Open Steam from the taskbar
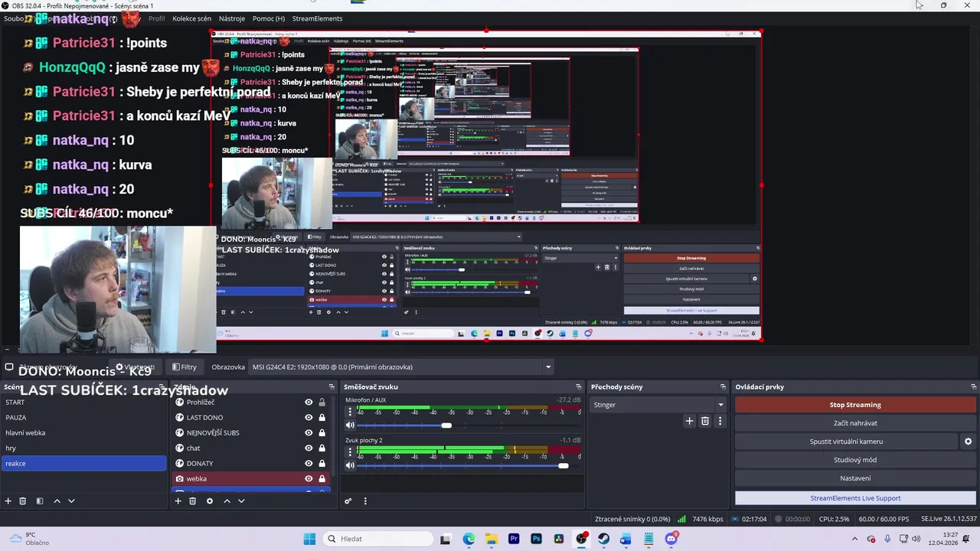 pyautogui.click(x=603, y=539)
